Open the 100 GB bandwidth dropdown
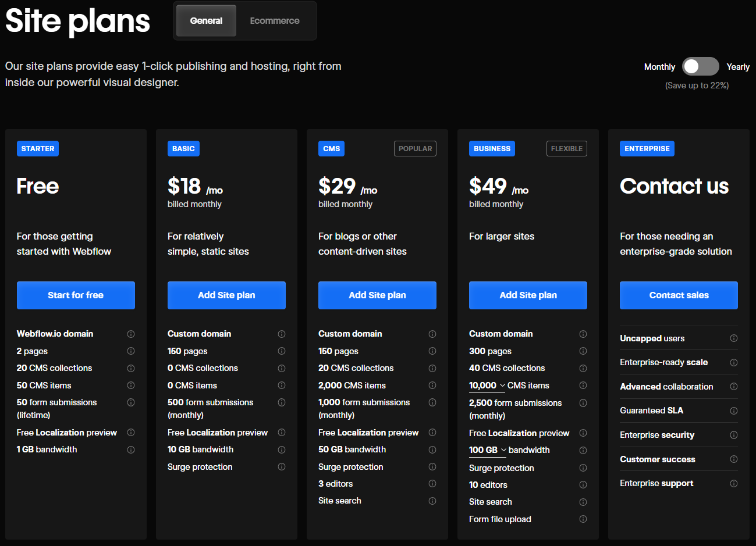The image size is (756, 546). tap(488, 450)
